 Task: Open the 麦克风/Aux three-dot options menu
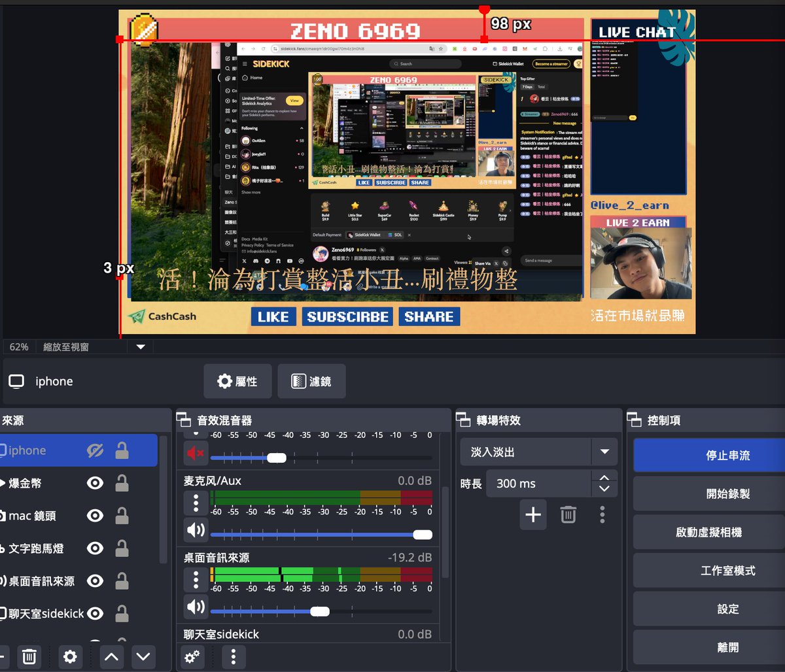pos(196,503)
